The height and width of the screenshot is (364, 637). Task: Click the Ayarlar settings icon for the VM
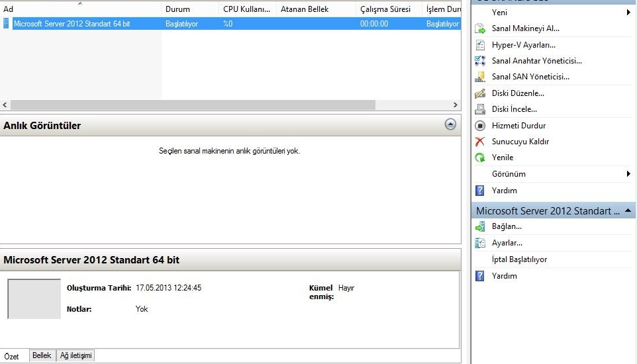click(480, 243)
